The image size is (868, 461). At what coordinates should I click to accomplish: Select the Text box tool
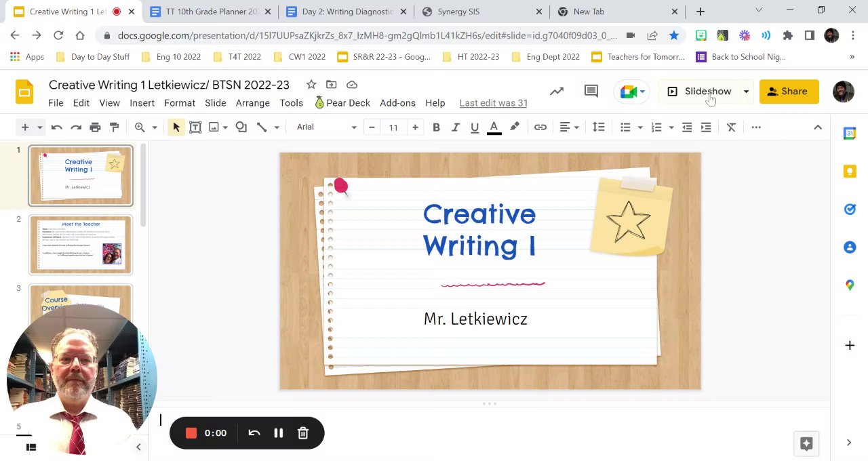[195, 127]
